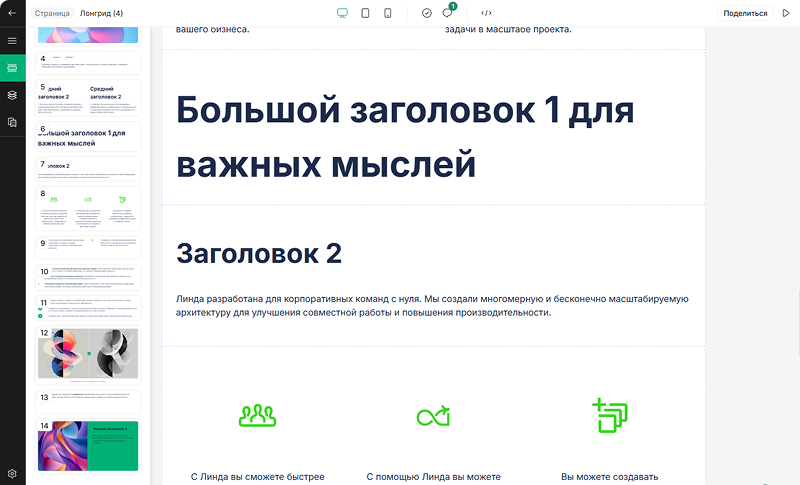Screen dimensions: 800x485
Task: Open comments with notification badge
Action: point(447,13)
